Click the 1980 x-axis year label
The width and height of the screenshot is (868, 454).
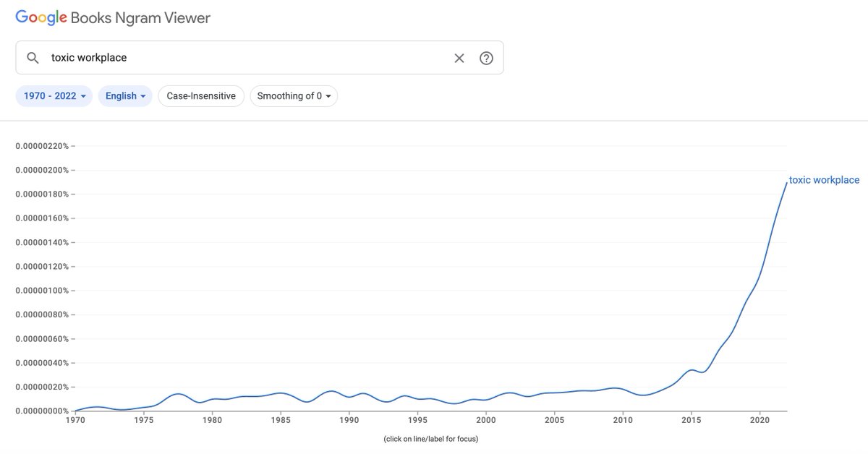pos(212,420)
